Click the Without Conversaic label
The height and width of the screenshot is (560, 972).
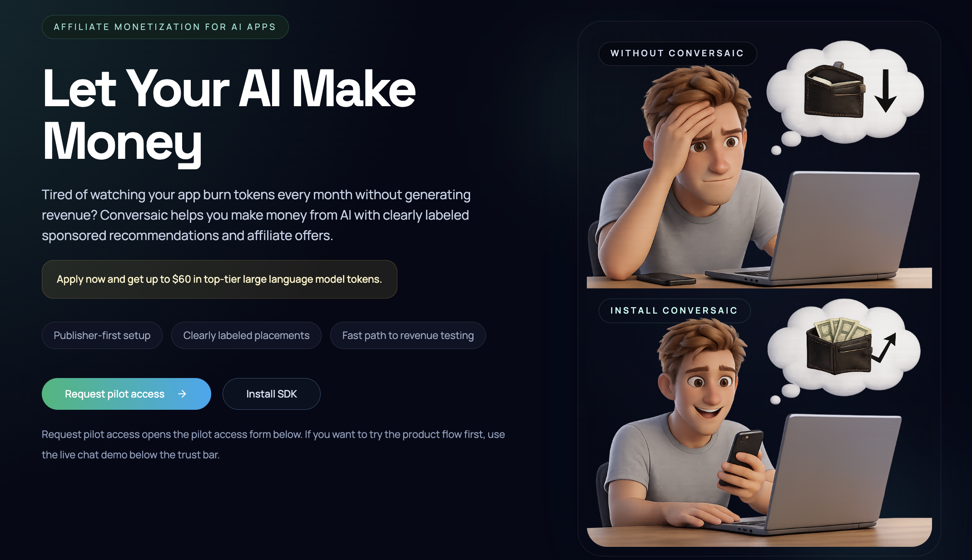(x=678, y=54)
